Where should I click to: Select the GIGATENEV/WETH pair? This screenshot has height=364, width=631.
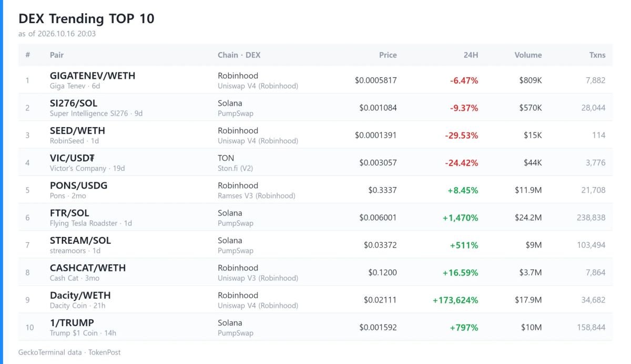point(93,76)
